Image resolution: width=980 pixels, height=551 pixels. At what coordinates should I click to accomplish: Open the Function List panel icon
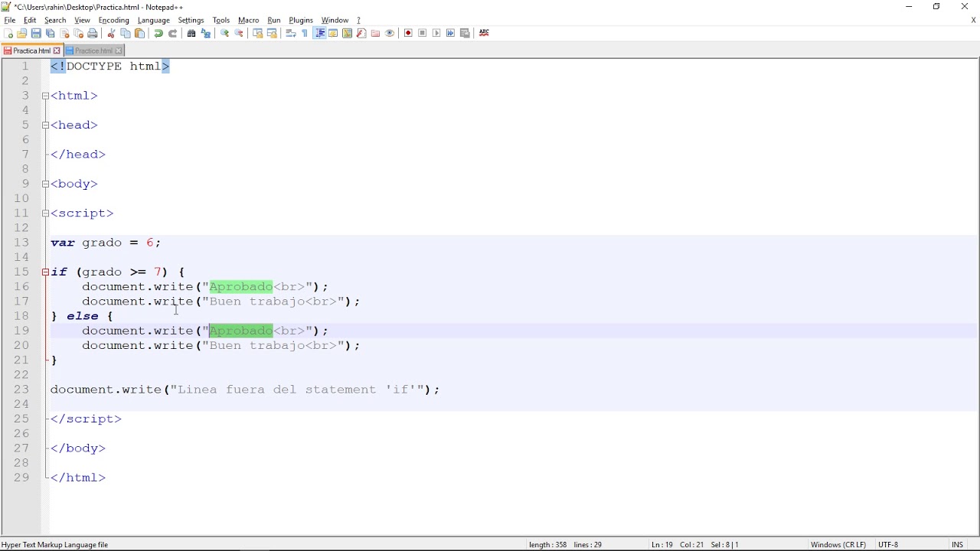pos(361,33)
